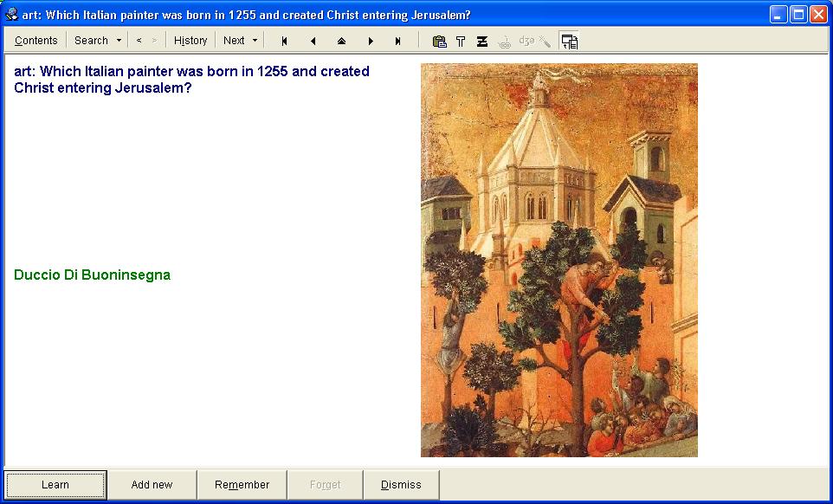Click the bold Z icon in toolbar
Viewport: 833px width, 504px height.
(x=482, y=41)
